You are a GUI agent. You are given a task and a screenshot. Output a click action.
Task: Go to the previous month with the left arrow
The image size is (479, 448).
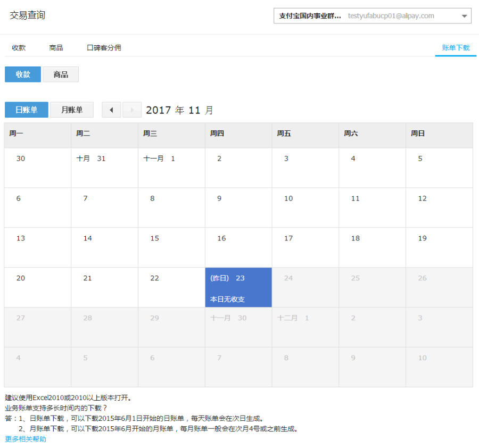click(x=112, y=110)
